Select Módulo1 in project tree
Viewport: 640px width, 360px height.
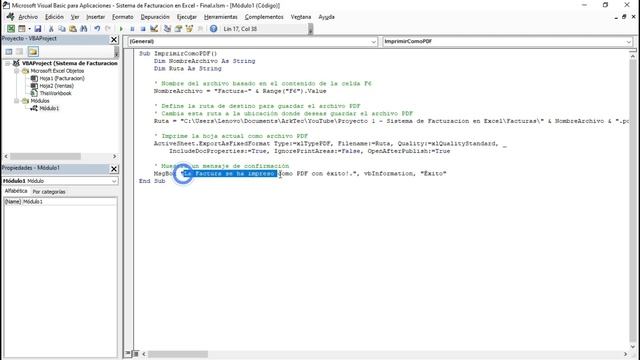point(49,108)
